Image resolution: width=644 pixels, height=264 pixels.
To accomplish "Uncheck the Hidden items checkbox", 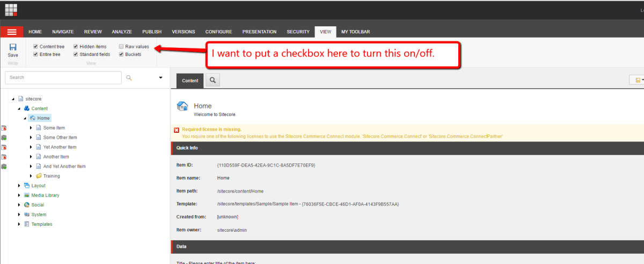I will pyautogui.click(x=76, y=47).
